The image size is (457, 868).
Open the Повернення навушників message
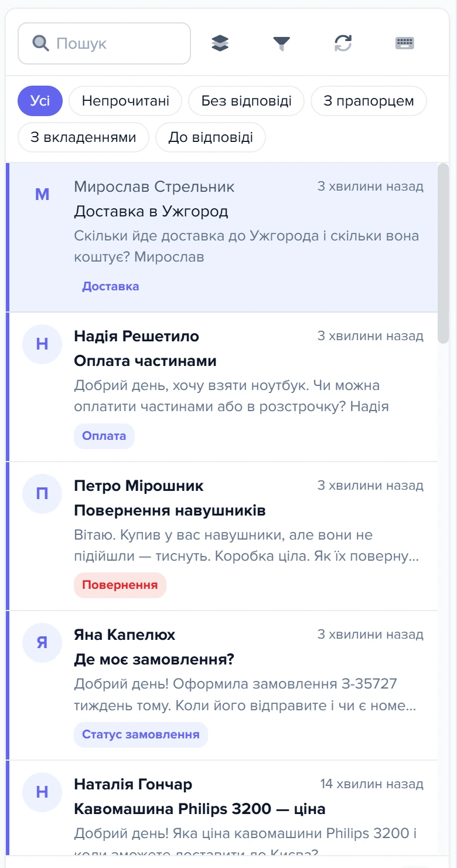(222, 536)
